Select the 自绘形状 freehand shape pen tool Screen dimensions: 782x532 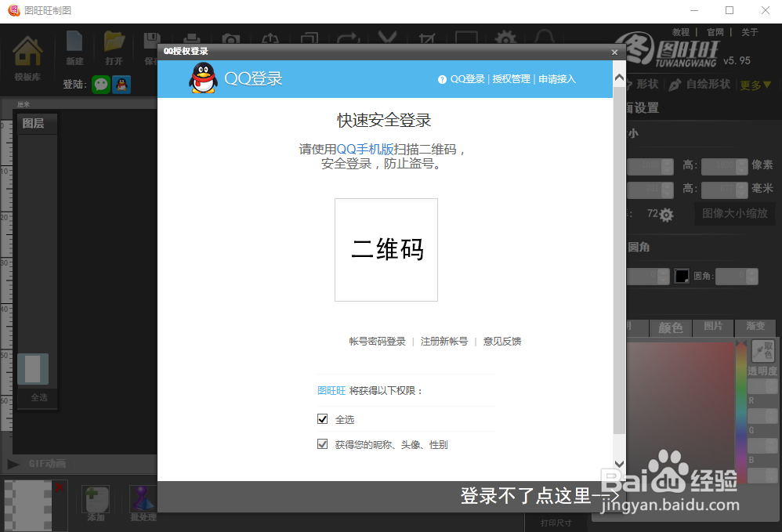coord(699,85)
